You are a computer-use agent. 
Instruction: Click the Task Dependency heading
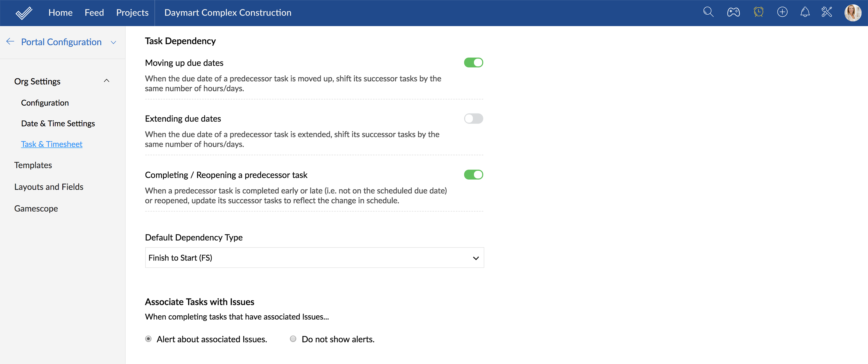[x=180, y=41]
